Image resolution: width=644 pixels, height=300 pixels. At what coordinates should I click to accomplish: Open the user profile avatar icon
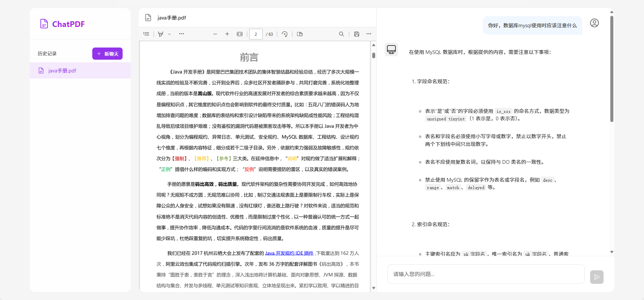[x=594, y=23]
